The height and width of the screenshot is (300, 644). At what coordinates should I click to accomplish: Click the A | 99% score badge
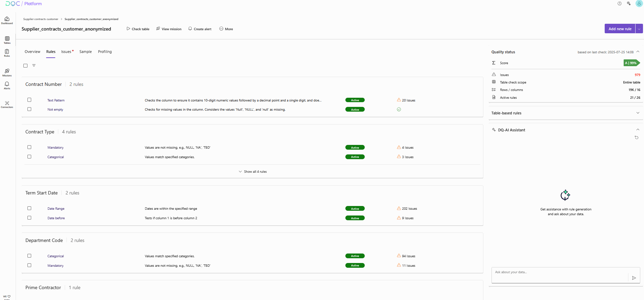631,63
